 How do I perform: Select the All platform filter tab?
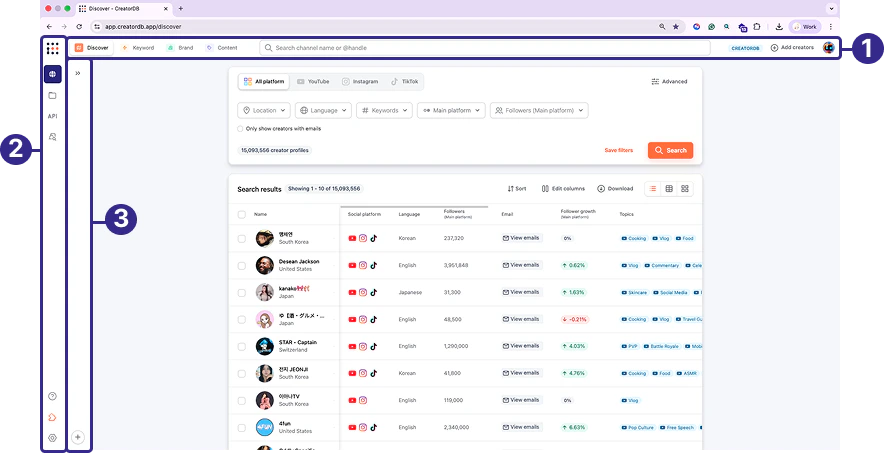point(264,81)
